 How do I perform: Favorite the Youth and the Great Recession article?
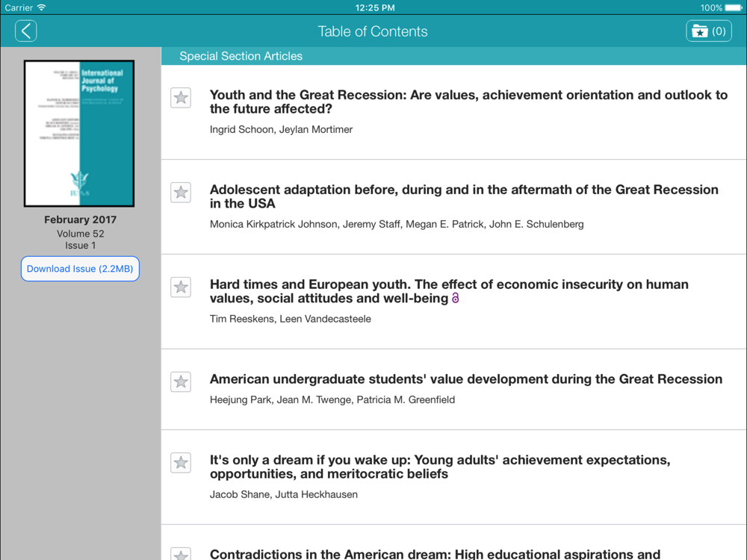[181, 98]
